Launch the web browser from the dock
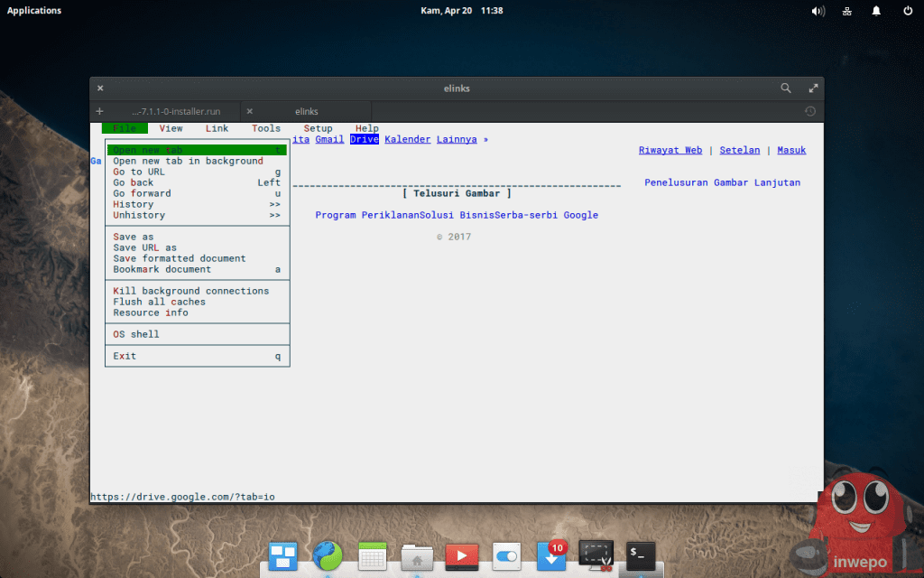This screenshot has height=578, width=924. [328, 555]
